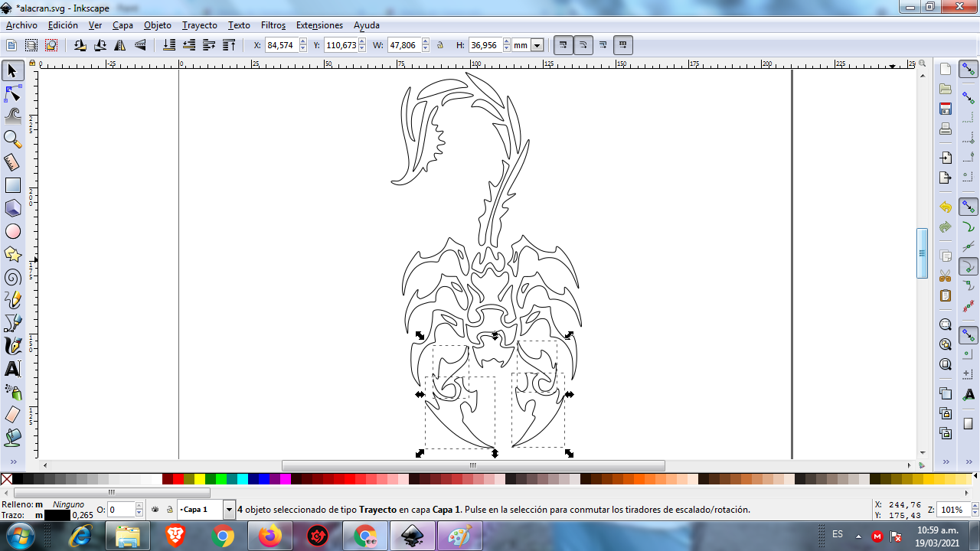Increment the Y position stepper
This screenshot has width=980, height=551.
coord(364,42)
